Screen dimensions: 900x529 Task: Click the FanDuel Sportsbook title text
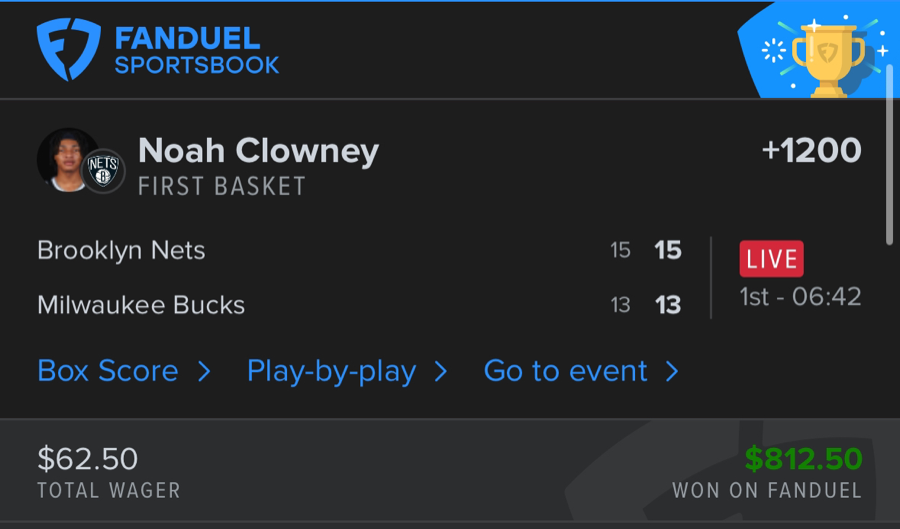point(197,51)
